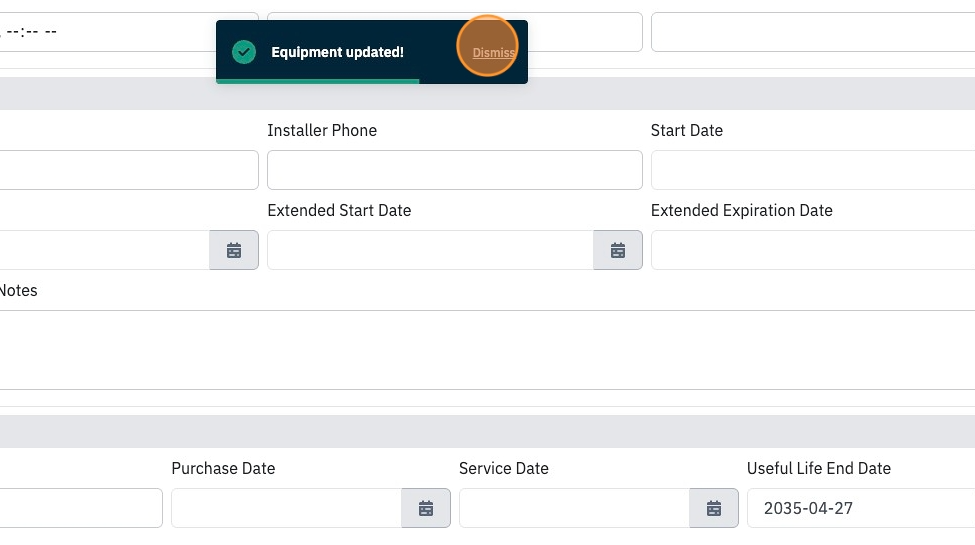
Task: Click the Extended Start Date input
Action: click(x=430, y=250)
